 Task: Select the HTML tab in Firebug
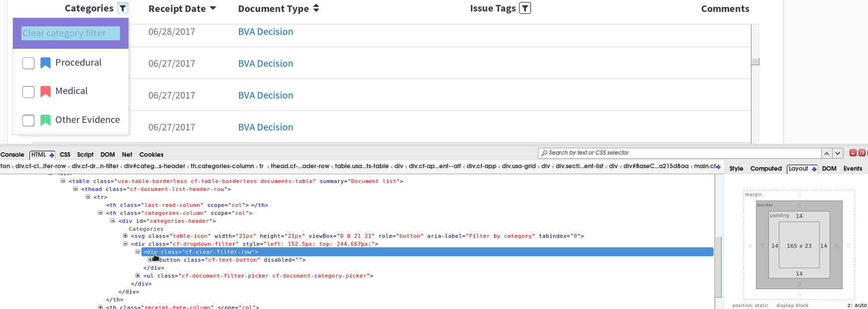38,155
